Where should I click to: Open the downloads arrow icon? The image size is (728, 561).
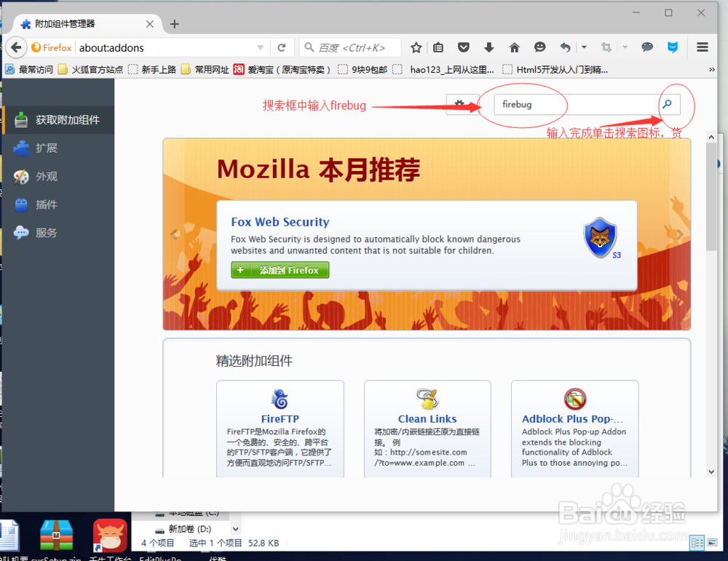coord(488,47)
